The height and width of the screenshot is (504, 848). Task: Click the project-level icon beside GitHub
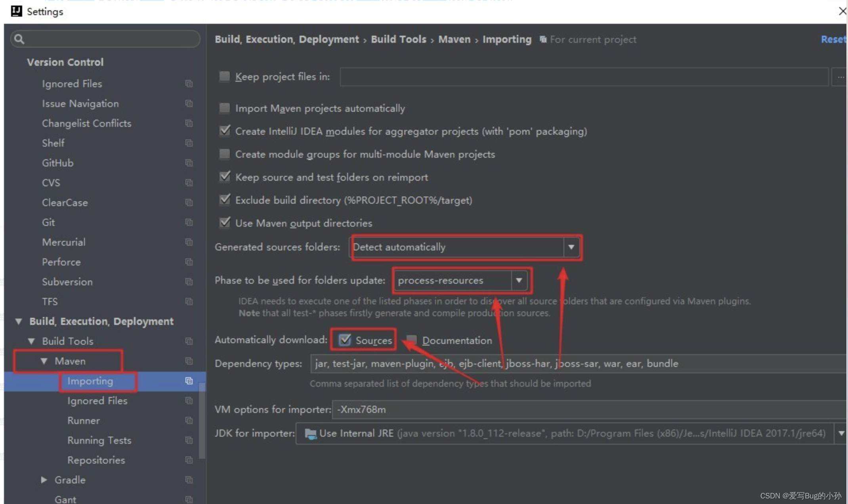tap(189, 163)
